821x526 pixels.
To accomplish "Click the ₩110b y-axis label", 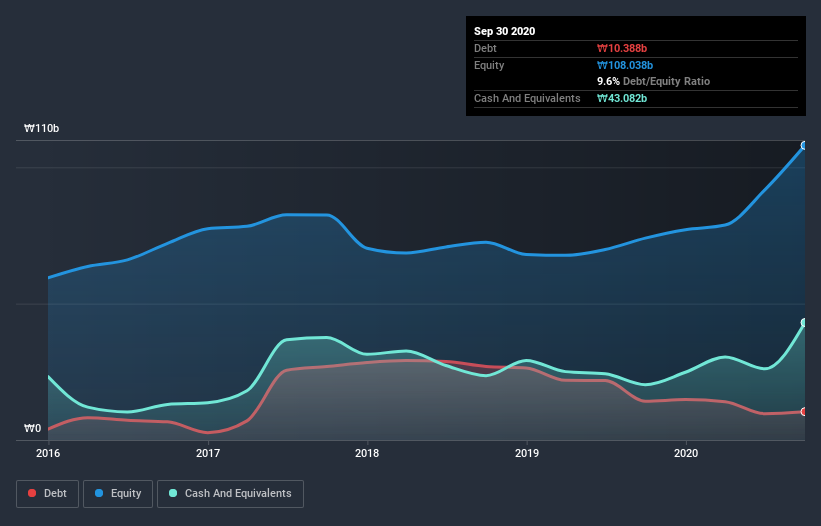I will [42, 128].
